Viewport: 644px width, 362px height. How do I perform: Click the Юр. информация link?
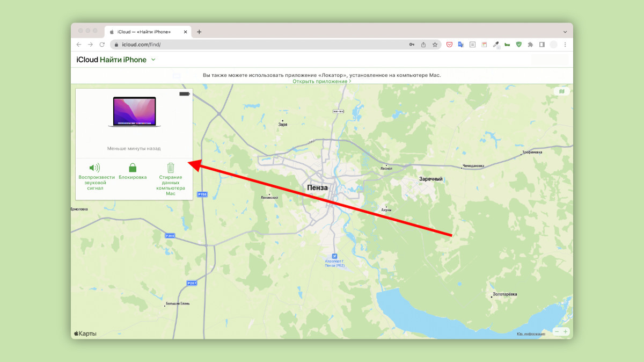point(531,334)
